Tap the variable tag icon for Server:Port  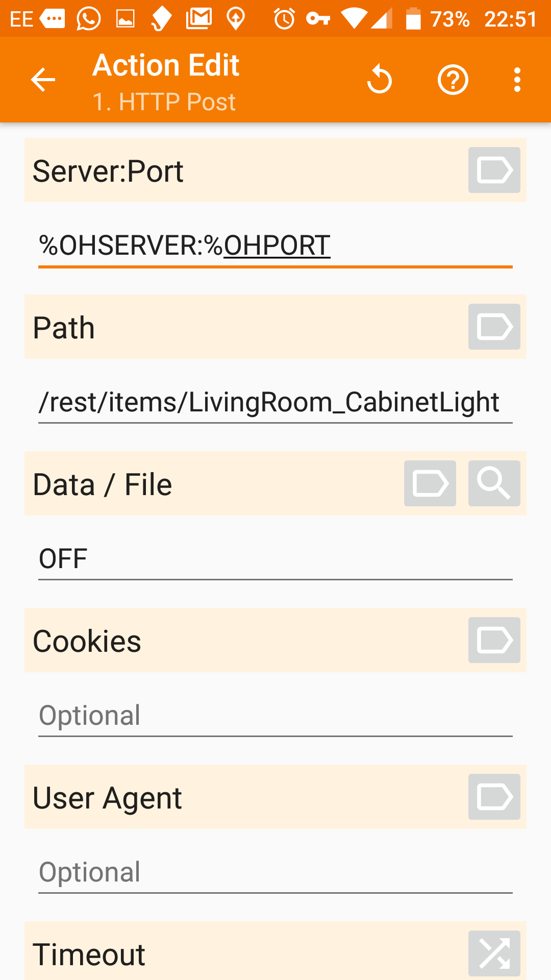click(x=494, y=170)
